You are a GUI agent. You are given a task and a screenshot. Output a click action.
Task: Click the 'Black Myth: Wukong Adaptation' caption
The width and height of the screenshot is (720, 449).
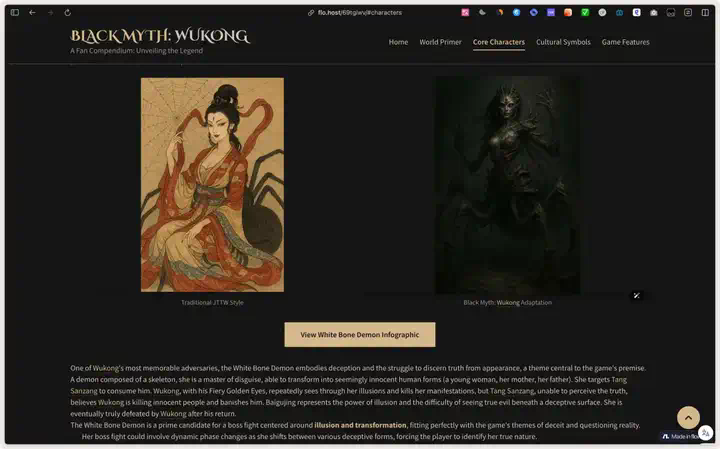click(507, 303)
